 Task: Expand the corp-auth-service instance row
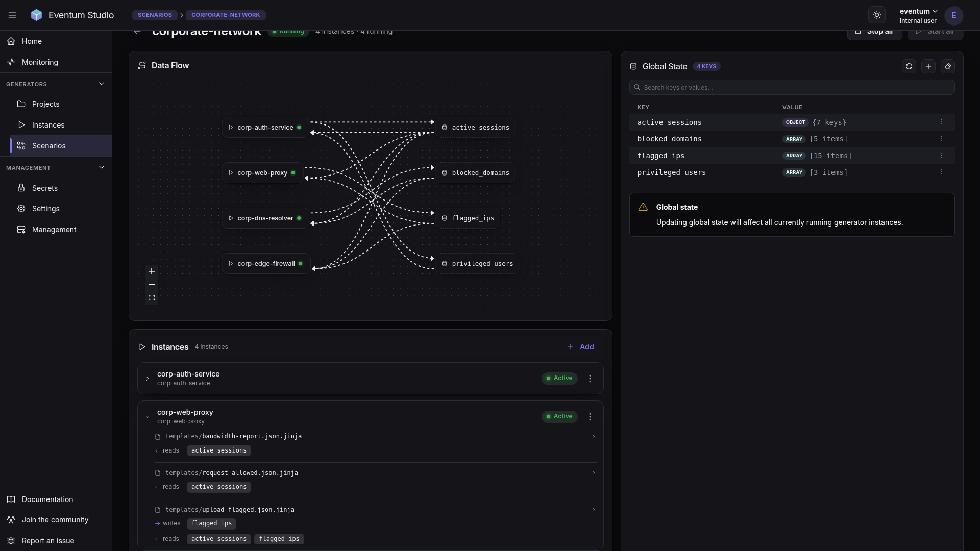148,379
